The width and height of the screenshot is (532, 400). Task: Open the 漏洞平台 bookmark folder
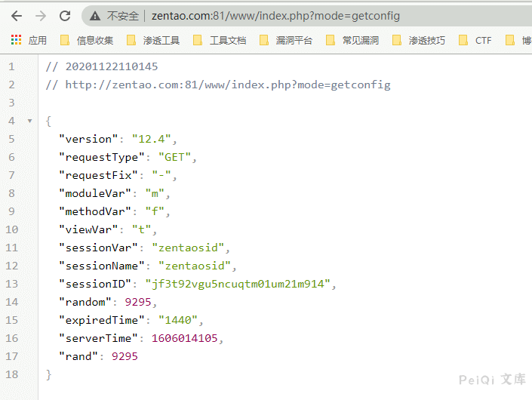[294, 40]
